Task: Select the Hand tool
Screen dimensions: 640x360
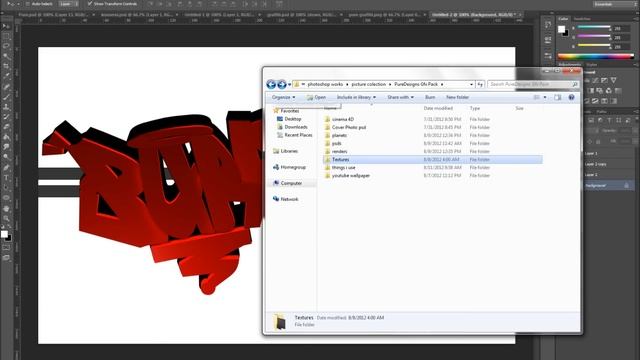Action: click(6, 209)
